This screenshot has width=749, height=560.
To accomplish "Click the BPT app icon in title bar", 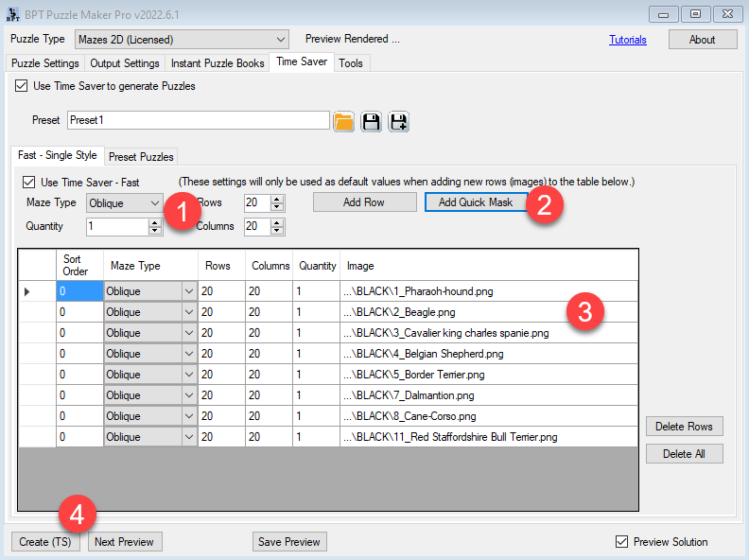I will click(12, 14).
